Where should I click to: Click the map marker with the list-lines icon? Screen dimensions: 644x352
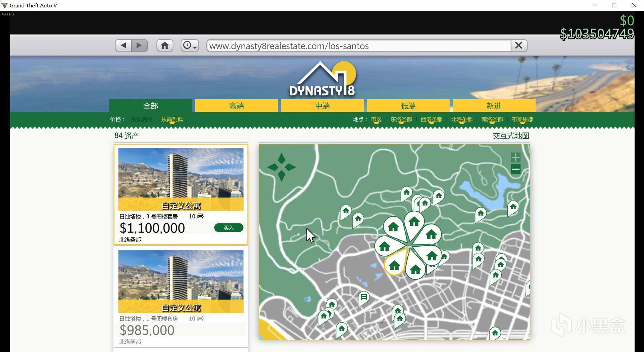tap(363, 298)
